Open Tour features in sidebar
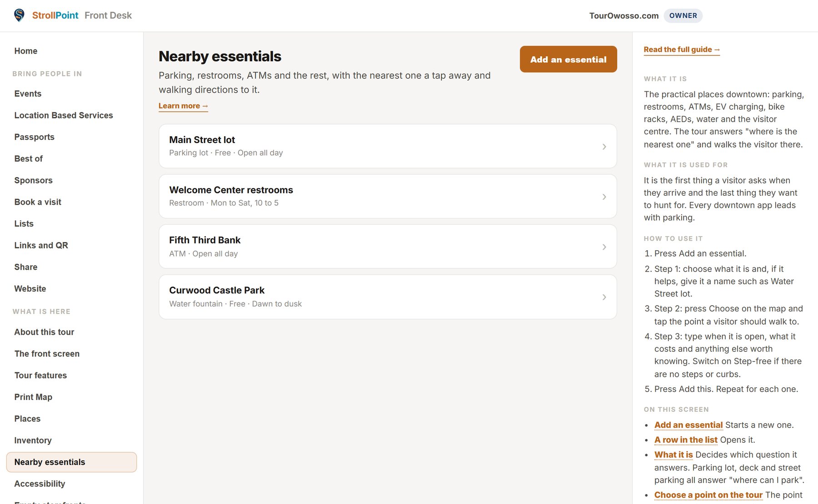 tap(71, 376)
